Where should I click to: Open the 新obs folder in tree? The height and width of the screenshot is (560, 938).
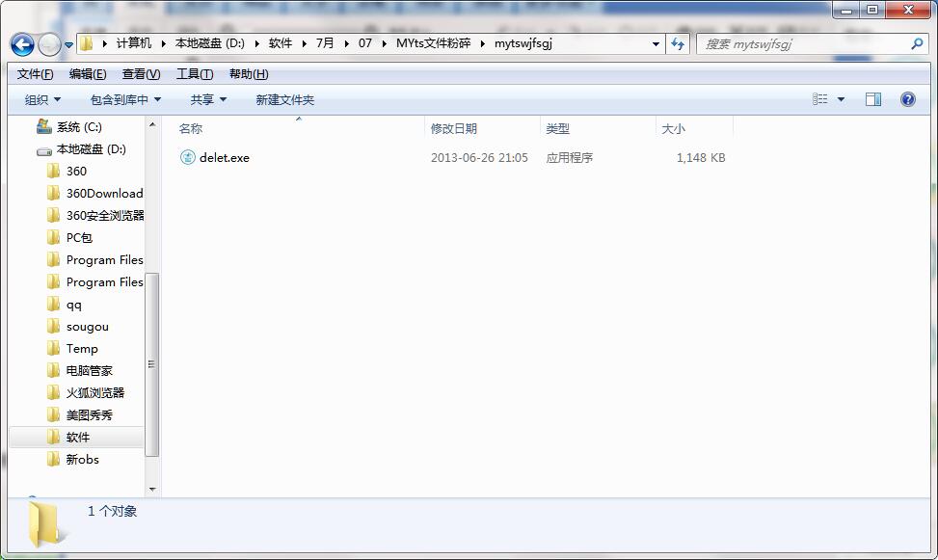(83, 460)
